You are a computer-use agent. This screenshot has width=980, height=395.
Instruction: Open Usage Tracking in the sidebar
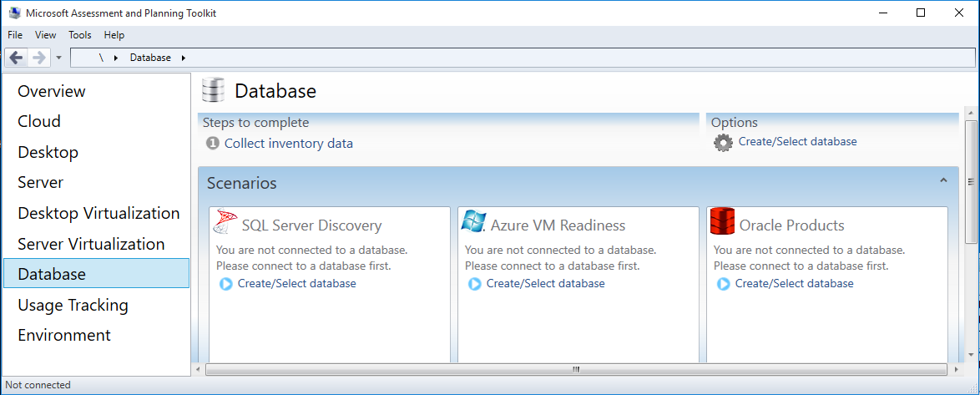point(96,305)
